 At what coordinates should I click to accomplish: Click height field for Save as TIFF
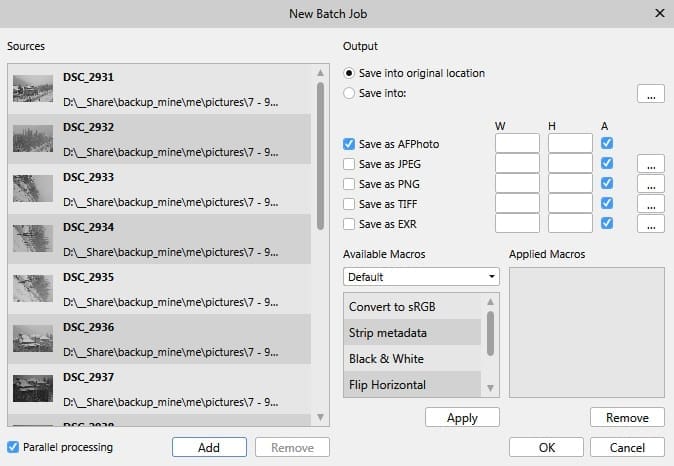(x=570, y=203)
